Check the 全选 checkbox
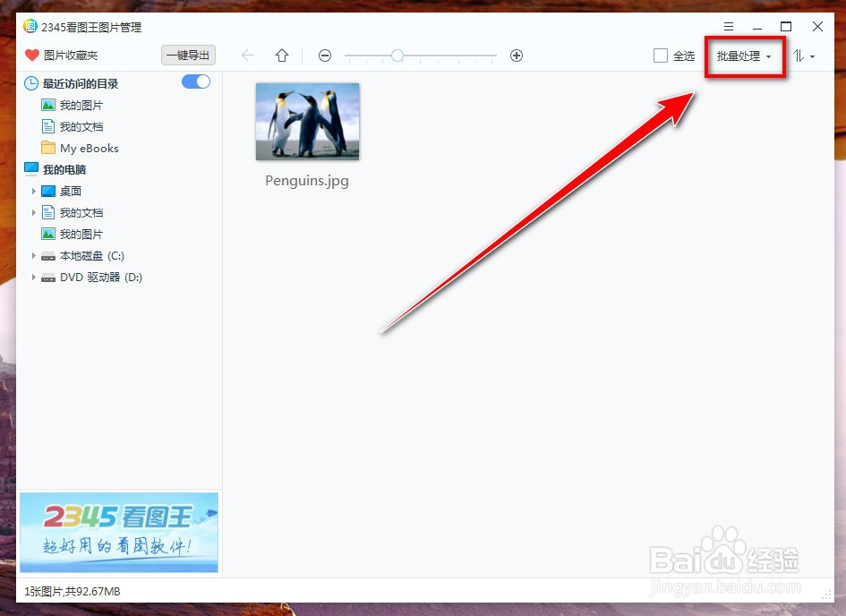The image size is (846, 616). point(661,56)
